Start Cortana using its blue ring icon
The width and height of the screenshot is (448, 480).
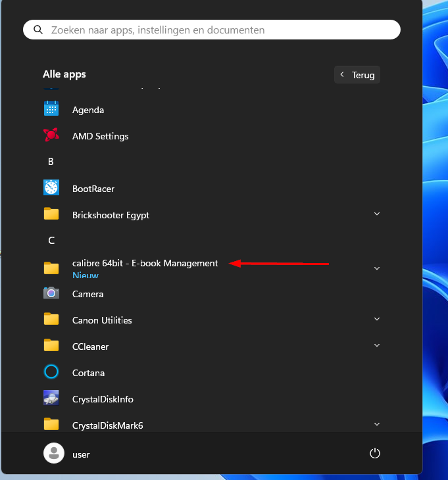point(51,372)
